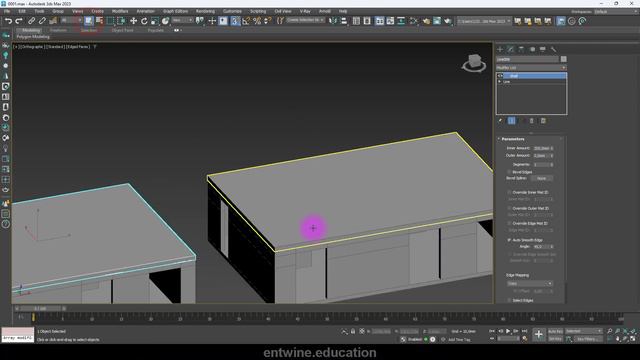Toggle Show End Result button
Image resolution: width=640 pixels, height=360 pixels.
[511, 121]
